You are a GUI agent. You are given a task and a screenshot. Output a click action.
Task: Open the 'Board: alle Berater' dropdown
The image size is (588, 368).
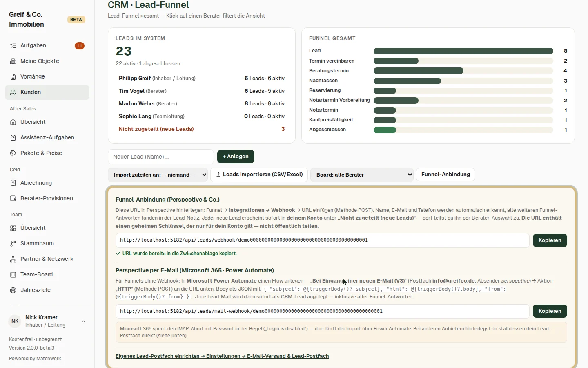point(362,175)
